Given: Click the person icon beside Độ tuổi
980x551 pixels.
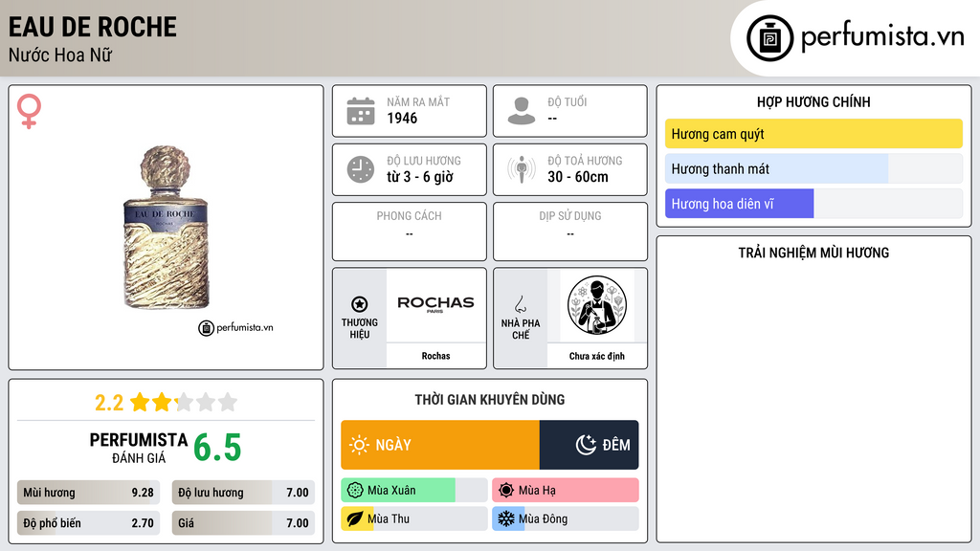Looking at the screenshot, I should pos(522,111).
